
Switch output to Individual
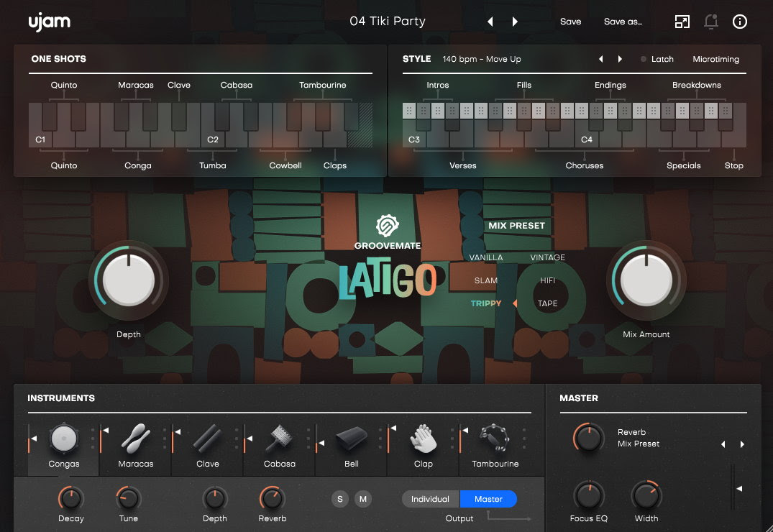[x=429, y=499]
